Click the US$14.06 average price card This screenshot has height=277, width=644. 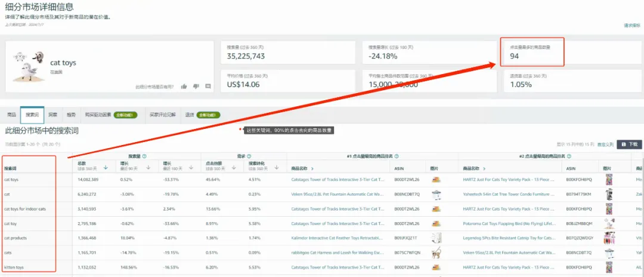point(288,81)
